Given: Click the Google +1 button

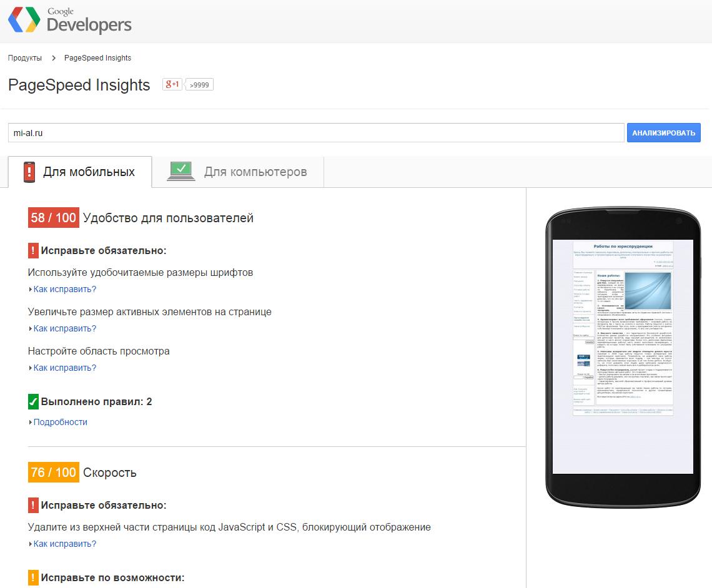Looking at the screenshot, I should click(x=172, y=84).
